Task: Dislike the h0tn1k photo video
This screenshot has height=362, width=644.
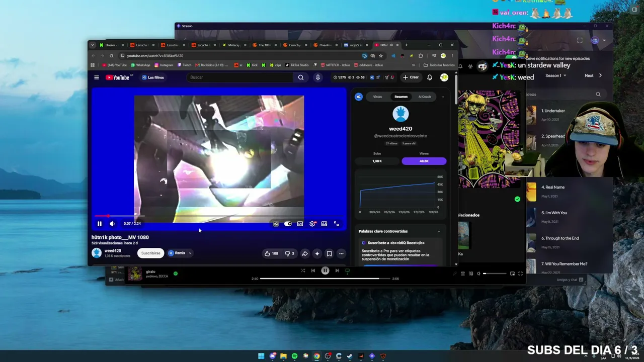Action: point(289,253)
